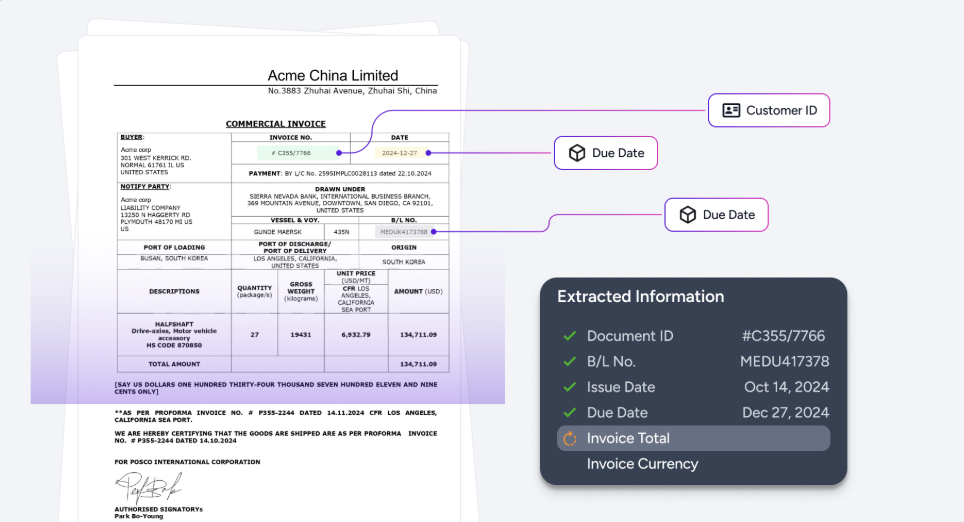This screenshot has width=964, height=522.
Task: Click the purple dot beside B/L number MEDUK4173788
Action: pyautogui.click(x=433, y=232)
